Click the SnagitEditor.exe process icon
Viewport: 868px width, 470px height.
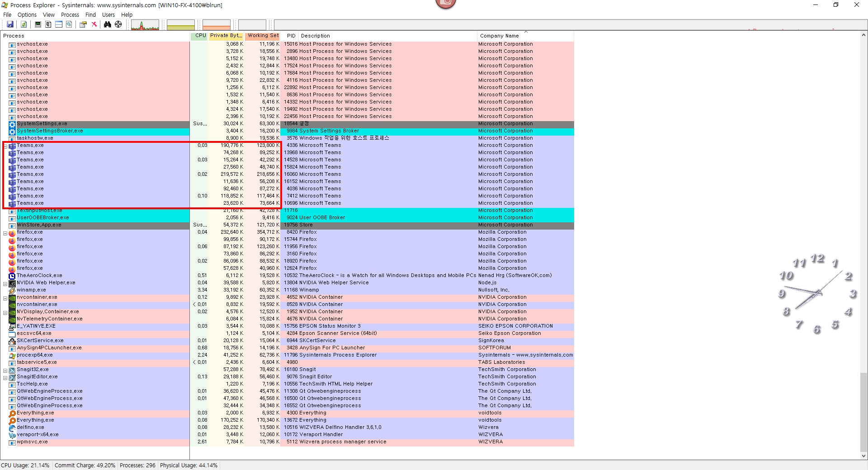click(12, 377)
